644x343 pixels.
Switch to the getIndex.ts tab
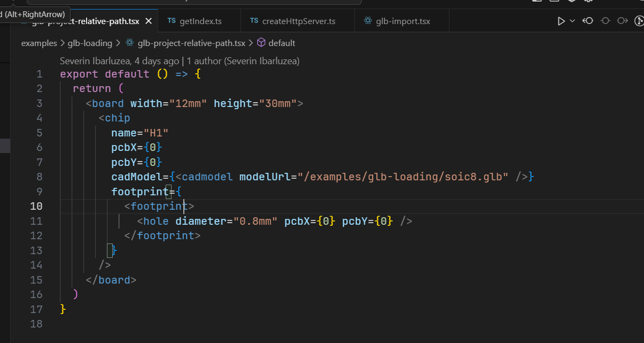200,21
